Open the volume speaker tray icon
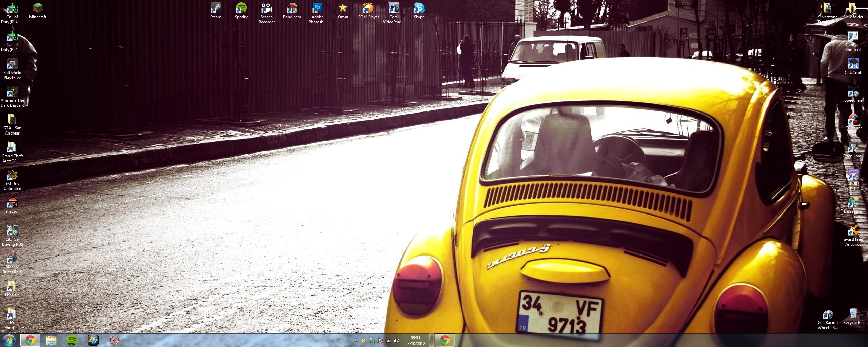This screenshot has height=347, width=868. [x=397, y=341]
